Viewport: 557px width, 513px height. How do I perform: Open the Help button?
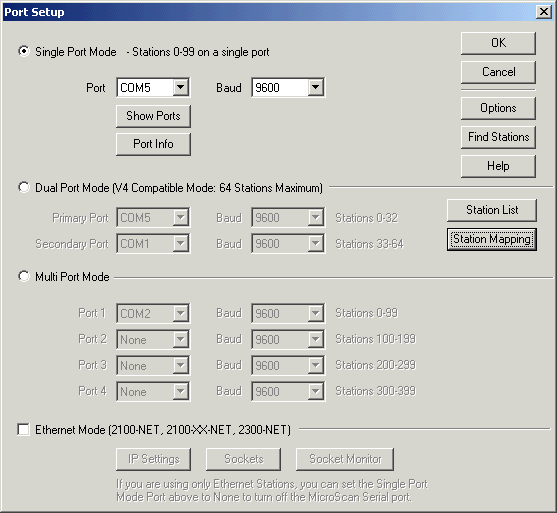pos(498,166)
